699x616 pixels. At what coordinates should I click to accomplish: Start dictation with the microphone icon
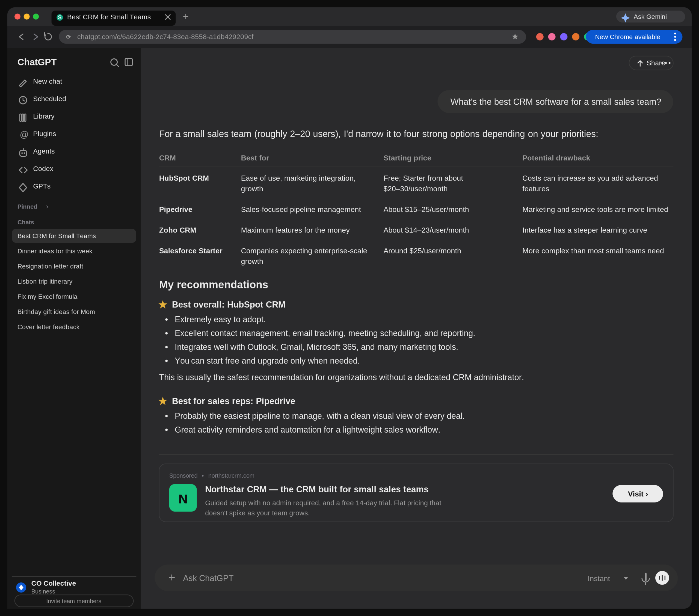(645, 578)
